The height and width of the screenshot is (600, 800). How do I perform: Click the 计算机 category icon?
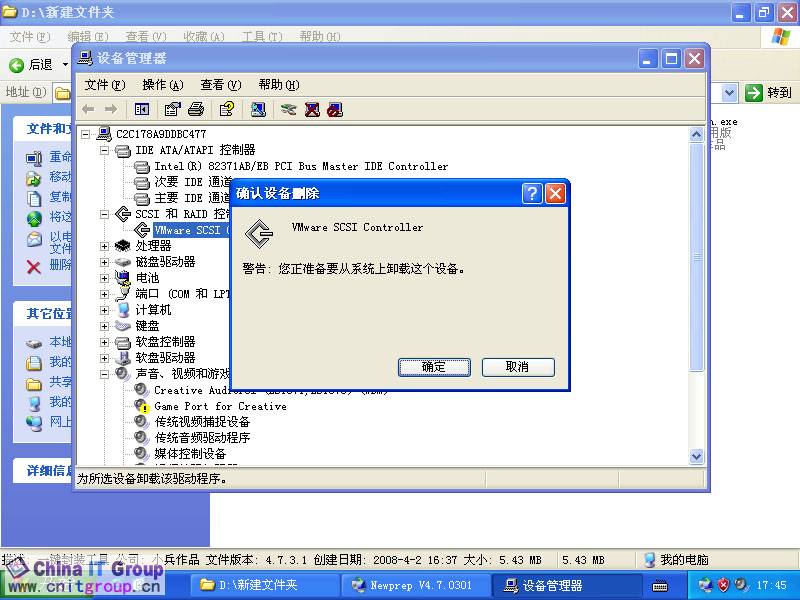[122, 310]
